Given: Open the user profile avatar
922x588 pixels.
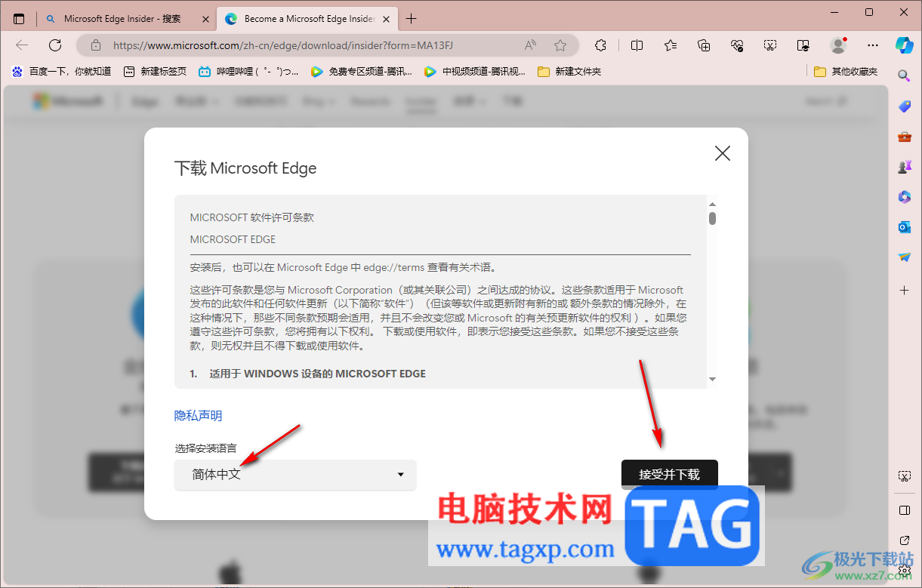Looking at the screenshot, I should click(838, 45).
